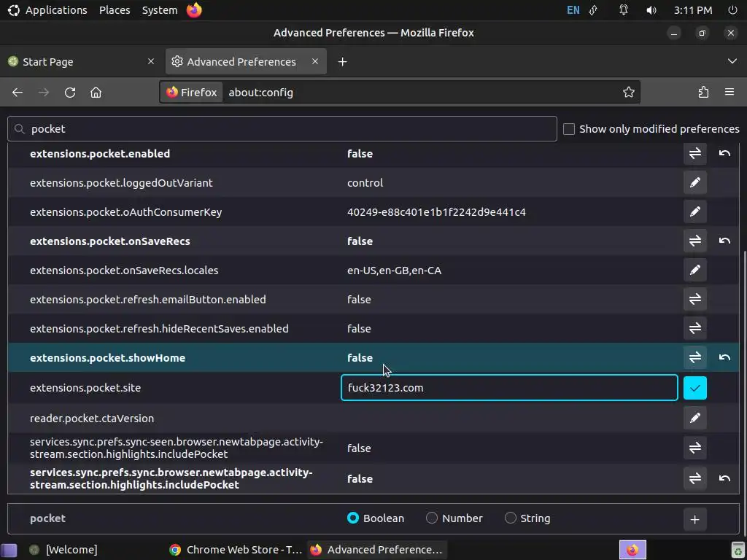Bookmark this page with star icon

628,93
